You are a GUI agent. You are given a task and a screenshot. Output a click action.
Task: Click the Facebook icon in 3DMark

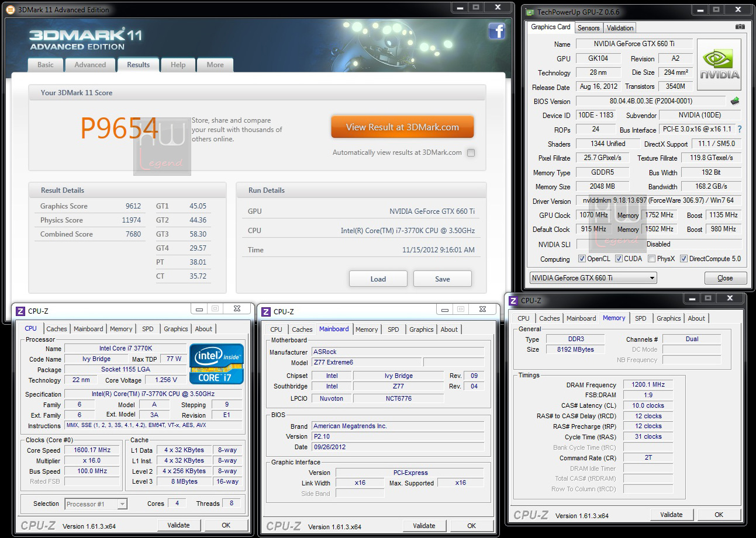coord(496,30)
